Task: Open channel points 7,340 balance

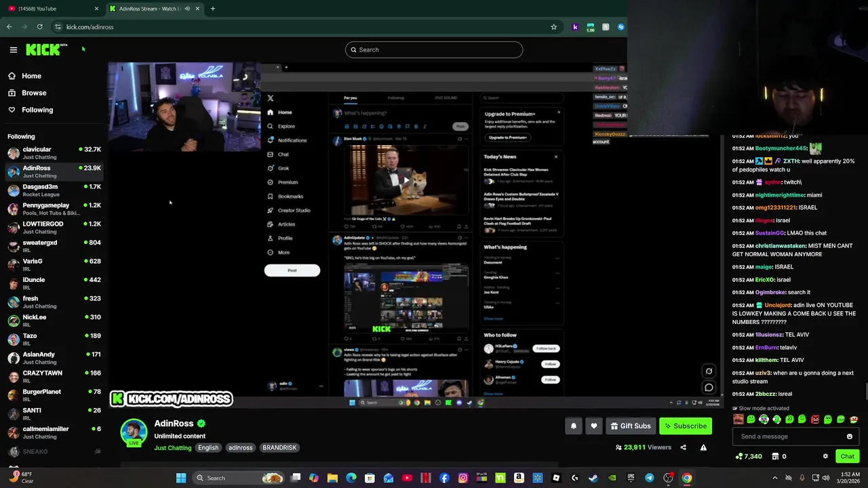Action: coord(749,457)
